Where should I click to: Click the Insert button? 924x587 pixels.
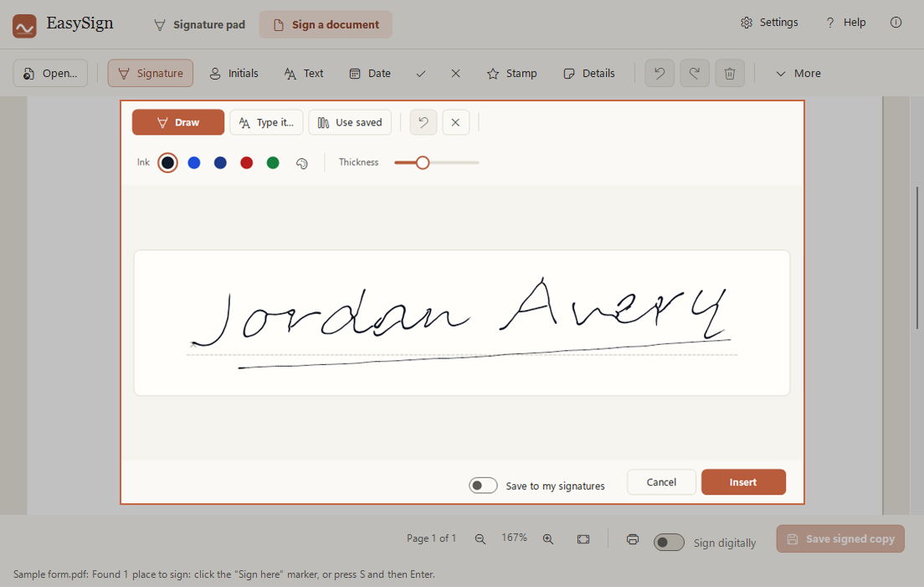(743, 482)
